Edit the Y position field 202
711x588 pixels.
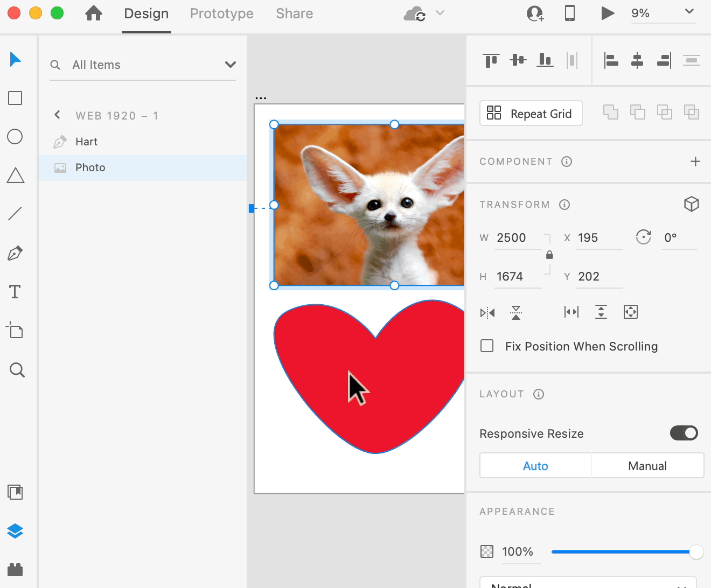[x=599, y=277]
